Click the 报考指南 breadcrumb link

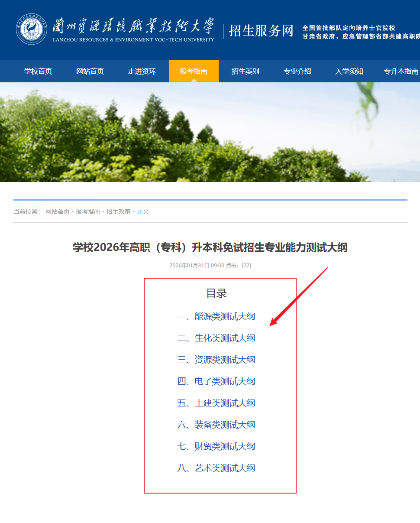[88, 211]
